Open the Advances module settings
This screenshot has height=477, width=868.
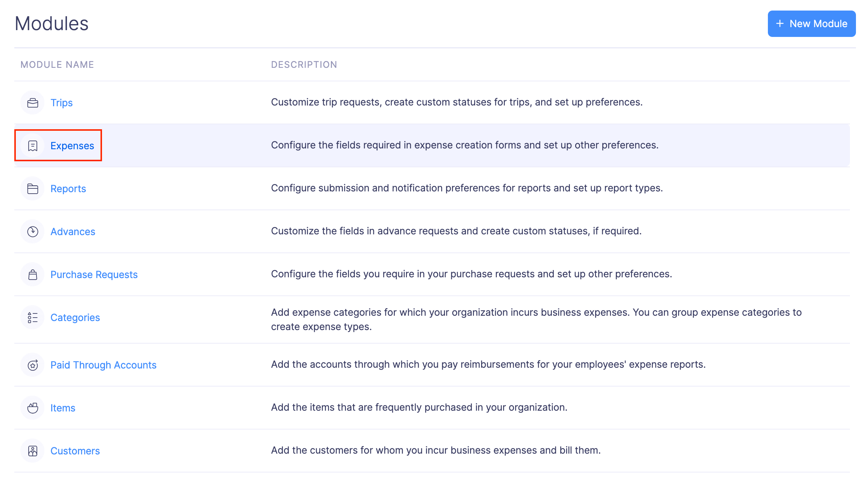(73, 231)
